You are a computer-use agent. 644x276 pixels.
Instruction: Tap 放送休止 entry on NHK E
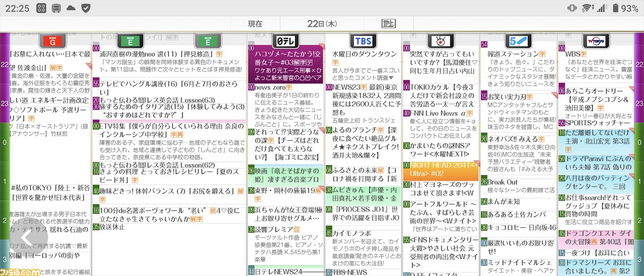(x=170, y=227)
